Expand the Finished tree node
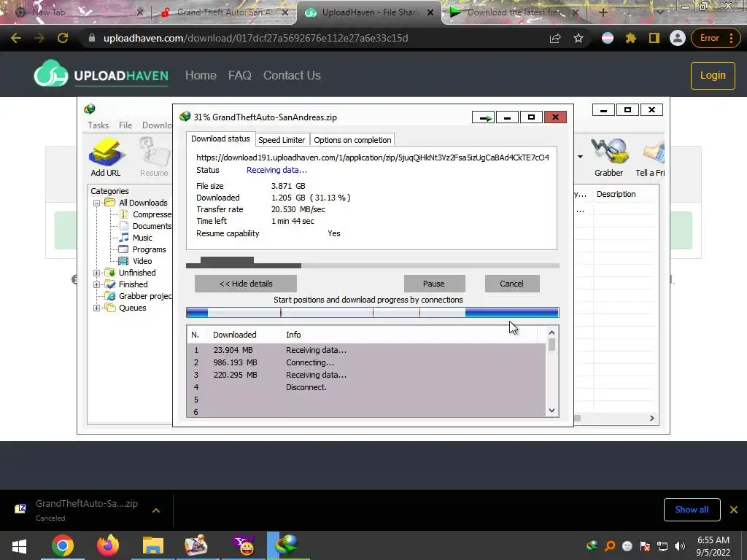 [x=97, y=284]
